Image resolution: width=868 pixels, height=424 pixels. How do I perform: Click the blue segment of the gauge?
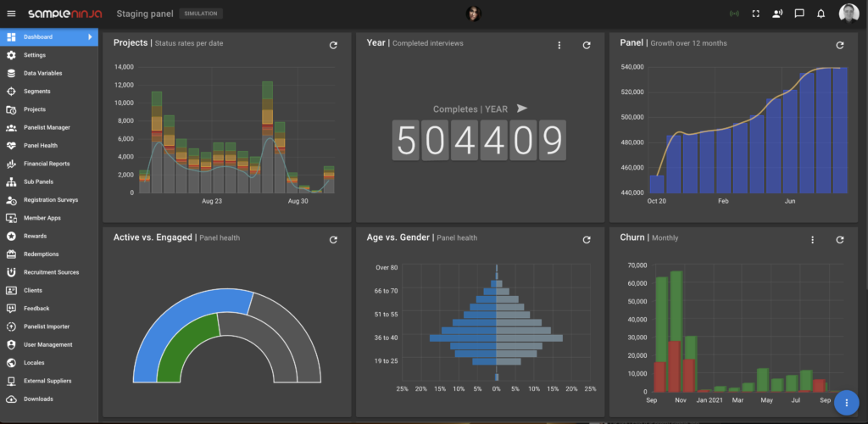point(170,314)
